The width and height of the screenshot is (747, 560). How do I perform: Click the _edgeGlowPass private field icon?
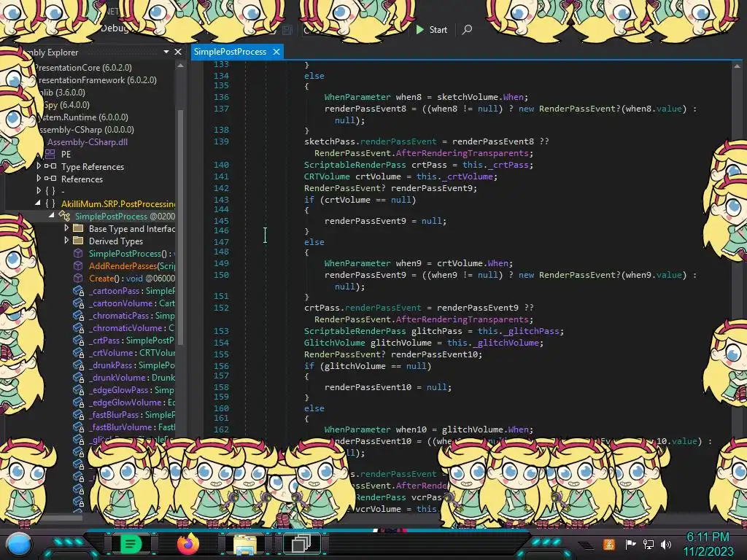pos(79,390)
